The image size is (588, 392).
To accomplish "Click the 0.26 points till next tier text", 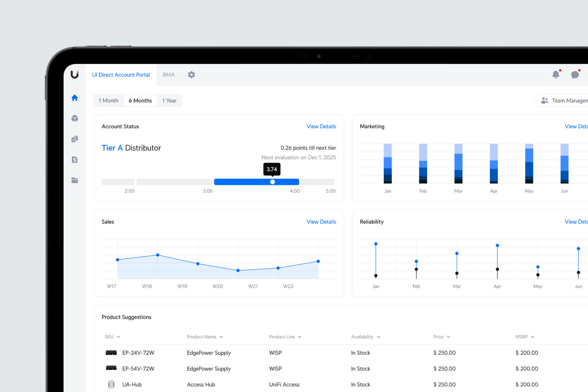I will tap(308, 148).
